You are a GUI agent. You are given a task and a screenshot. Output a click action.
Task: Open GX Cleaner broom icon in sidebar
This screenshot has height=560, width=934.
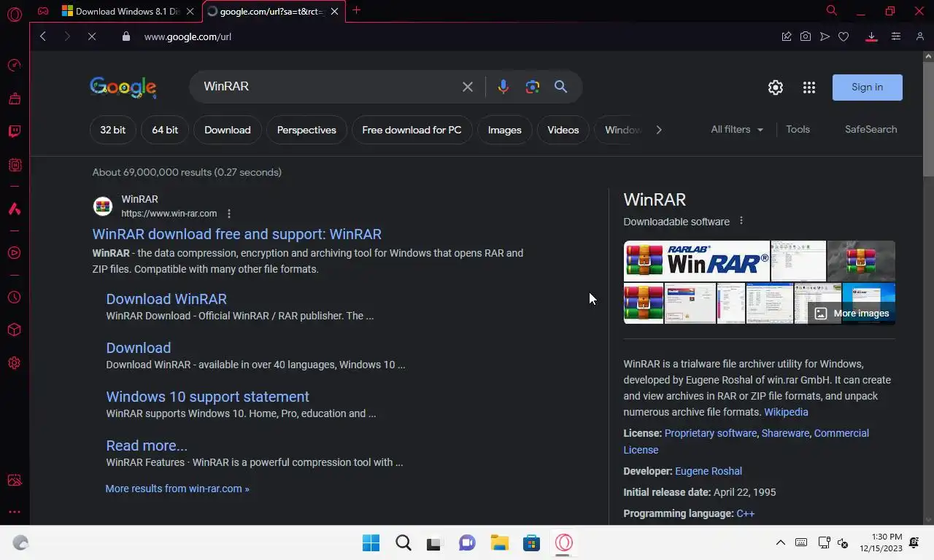coord(14,98)
